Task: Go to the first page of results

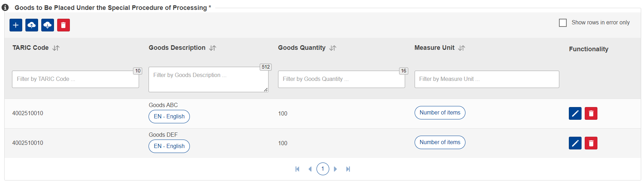Action: 297,169
